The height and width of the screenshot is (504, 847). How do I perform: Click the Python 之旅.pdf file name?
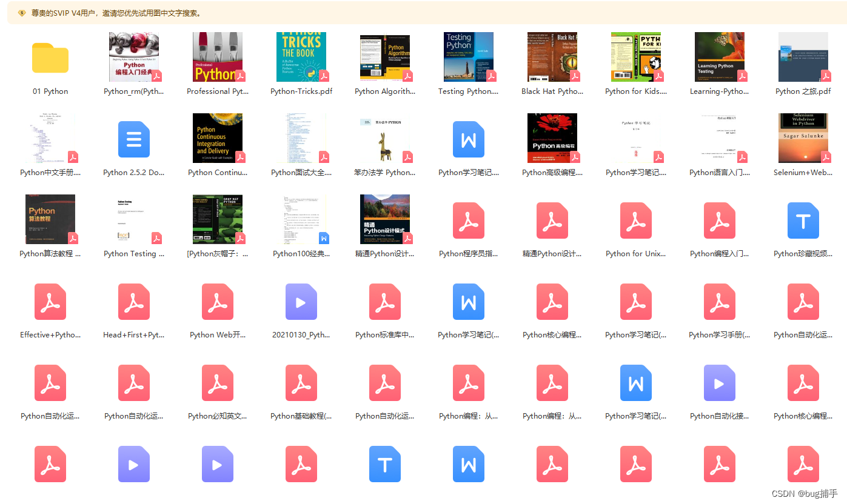coord(803,91)
